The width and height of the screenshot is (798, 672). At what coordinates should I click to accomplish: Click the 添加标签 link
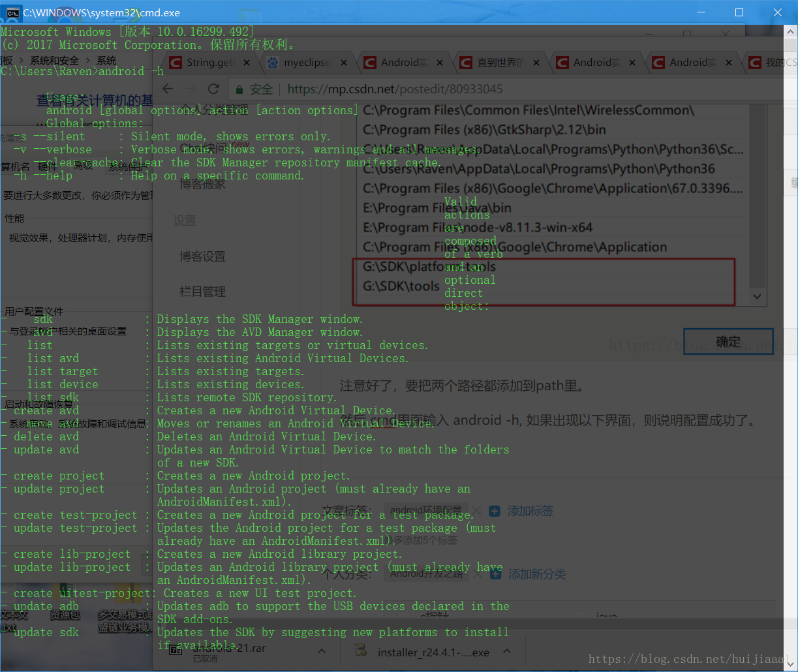pos(530,511)
